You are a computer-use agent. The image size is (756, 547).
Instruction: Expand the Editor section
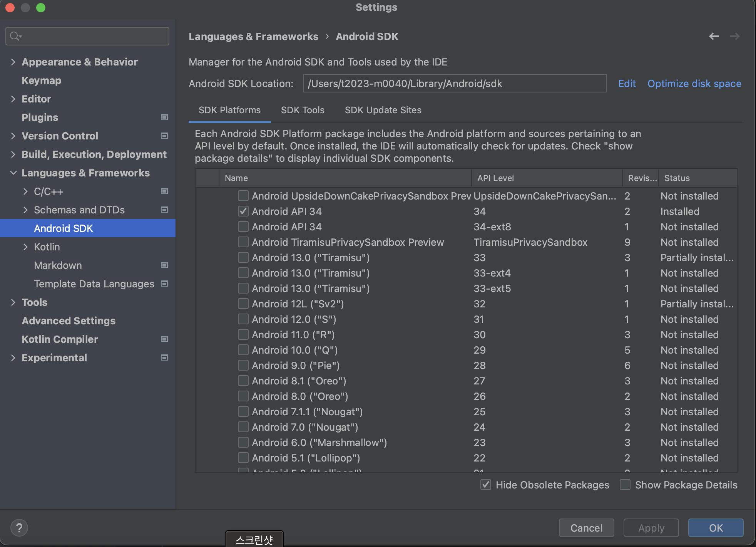[13, 99]
